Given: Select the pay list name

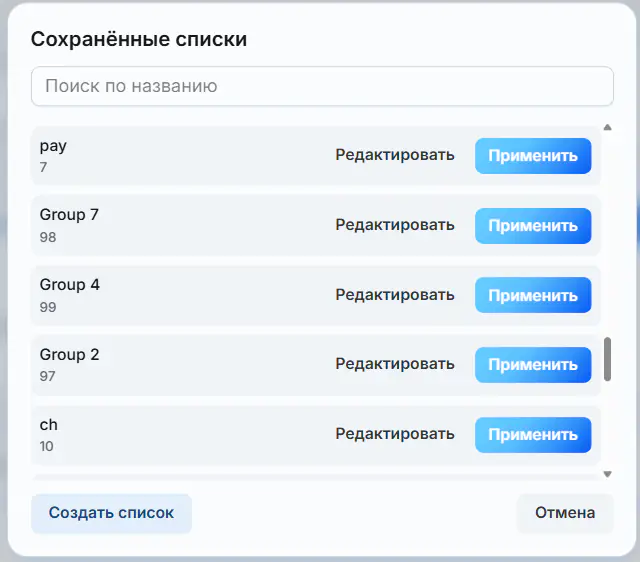Looking at the screenshot, I should click(x=53, y=146).
